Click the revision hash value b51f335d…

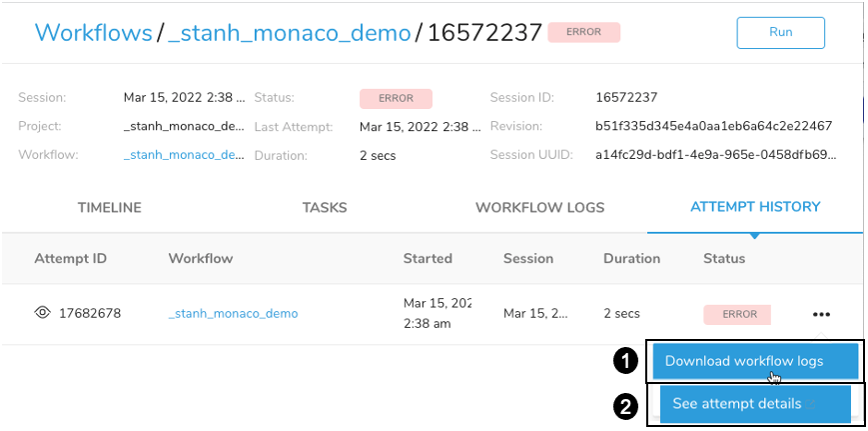click(x=713, y=126)
